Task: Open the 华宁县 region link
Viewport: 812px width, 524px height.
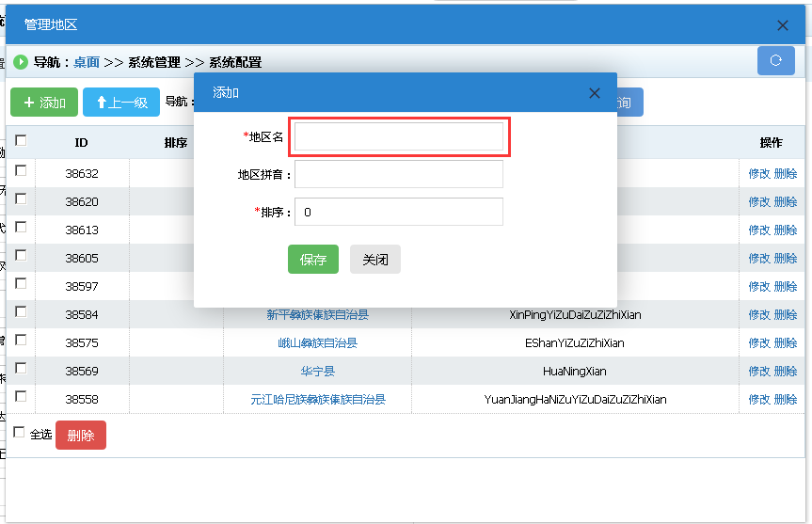Action: [x=317, y=372]
